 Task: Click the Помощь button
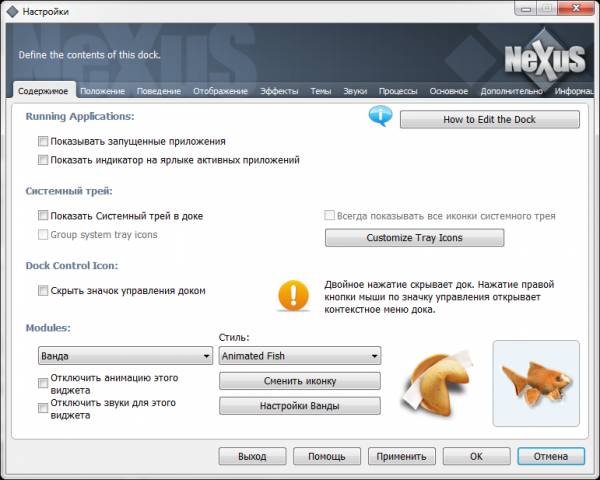coord(327,456)
